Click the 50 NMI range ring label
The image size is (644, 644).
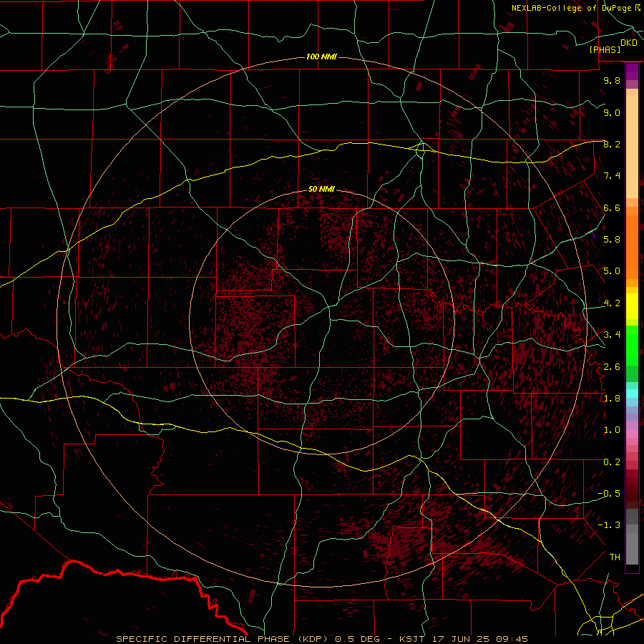coord(321,189)
